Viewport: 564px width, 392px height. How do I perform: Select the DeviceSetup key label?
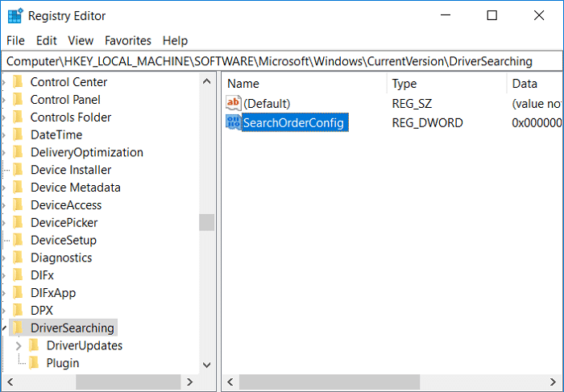[x=64, y=240]
